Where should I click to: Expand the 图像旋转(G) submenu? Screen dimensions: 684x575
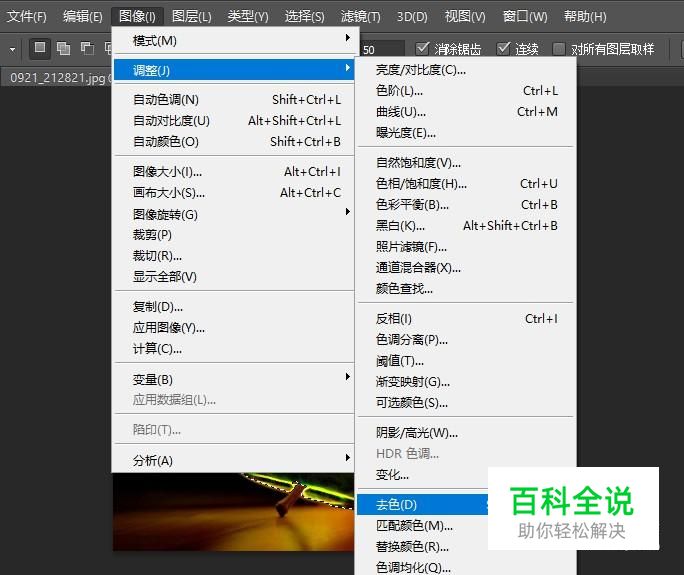click(x=234, y=214)
